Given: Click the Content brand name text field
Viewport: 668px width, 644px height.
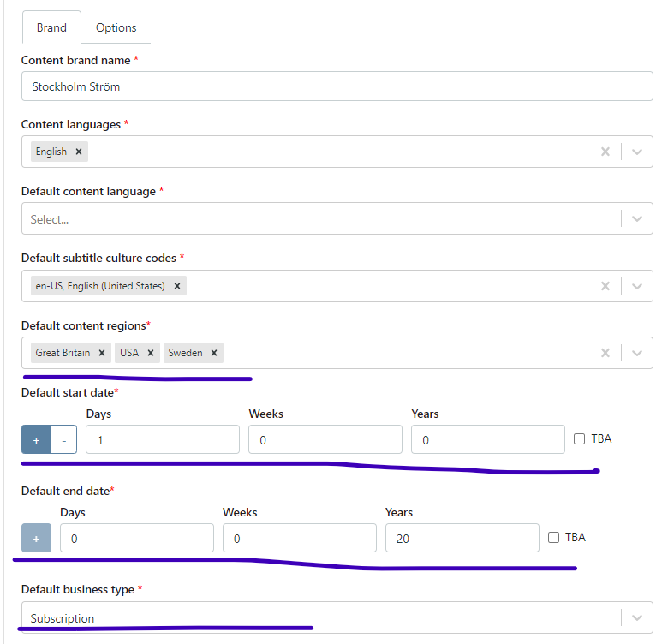Looking at the screenshot, I should click(337, 86).
